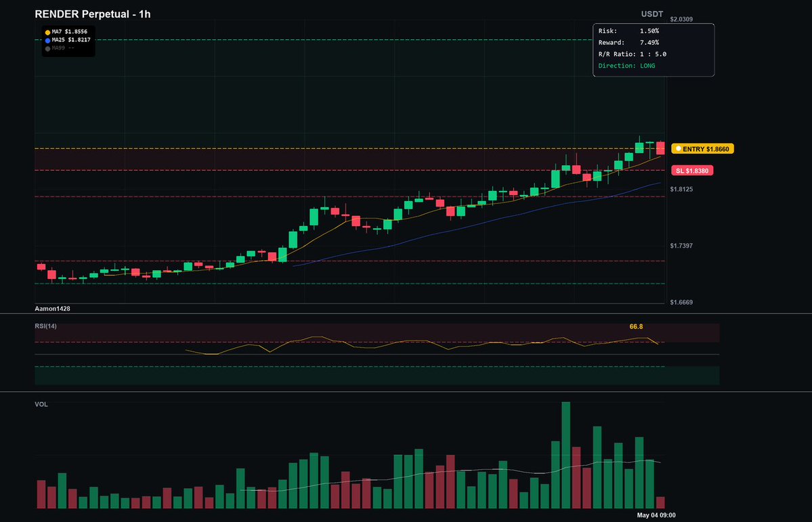
Task: Click the blue MA25 legend dot
Action: pyautogui.click(x=47, y=40)
